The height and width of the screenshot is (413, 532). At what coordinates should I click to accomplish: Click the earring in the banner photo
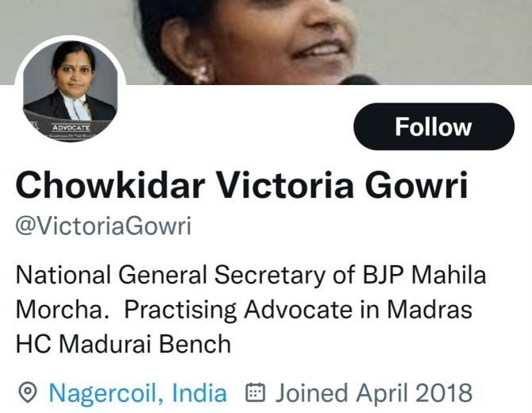click(203, 75)
